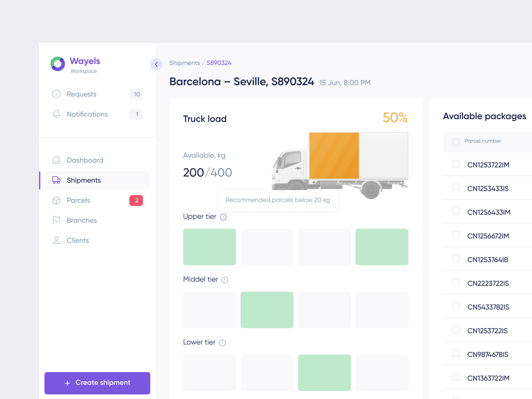Viewport: 532px width, 399px height.
Task: Select shipment S890324 in the breadcrumb
Action: coord(219,63)
